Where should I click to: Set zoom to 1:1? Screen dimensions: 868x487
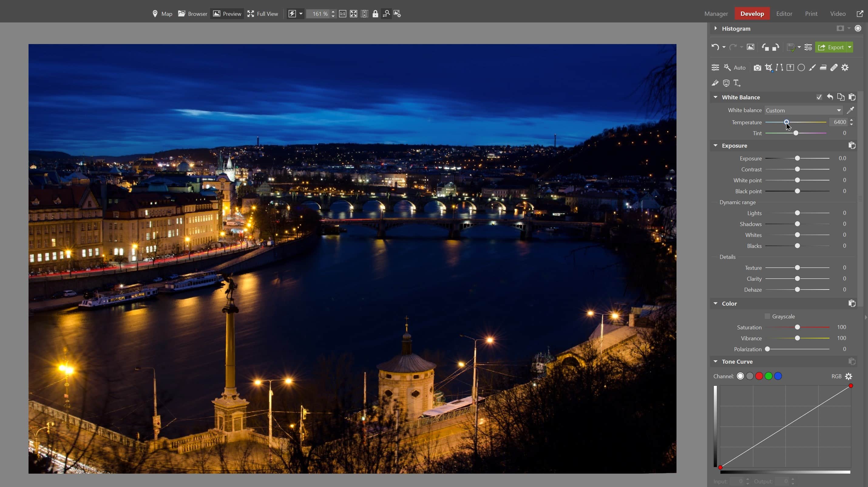click(342, 14)
